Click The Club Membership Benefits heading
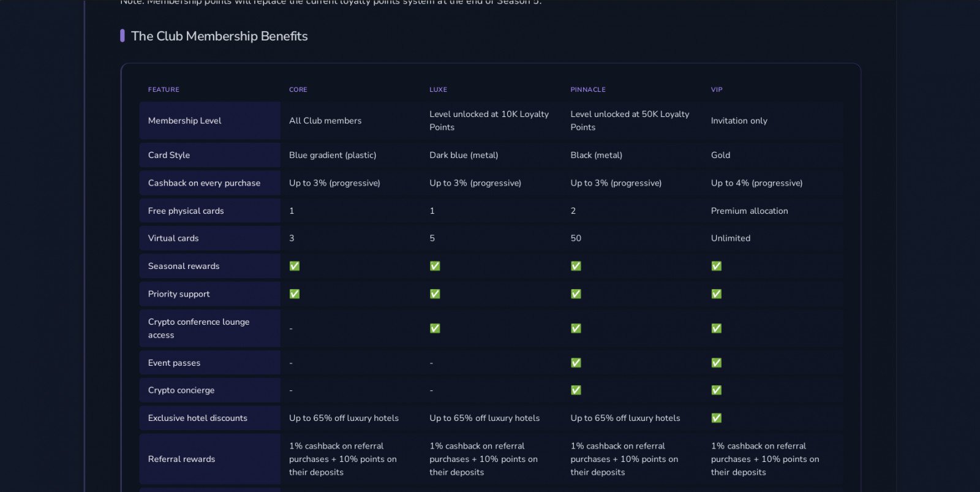 click(x=219, y=36)
